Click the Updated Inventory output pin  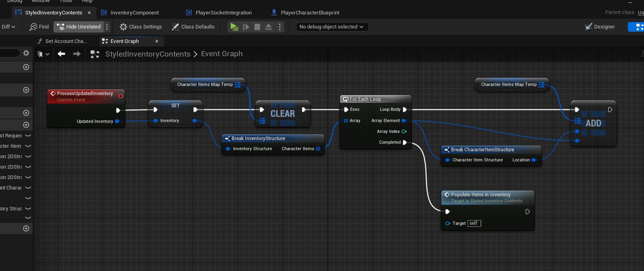[117, 121]
